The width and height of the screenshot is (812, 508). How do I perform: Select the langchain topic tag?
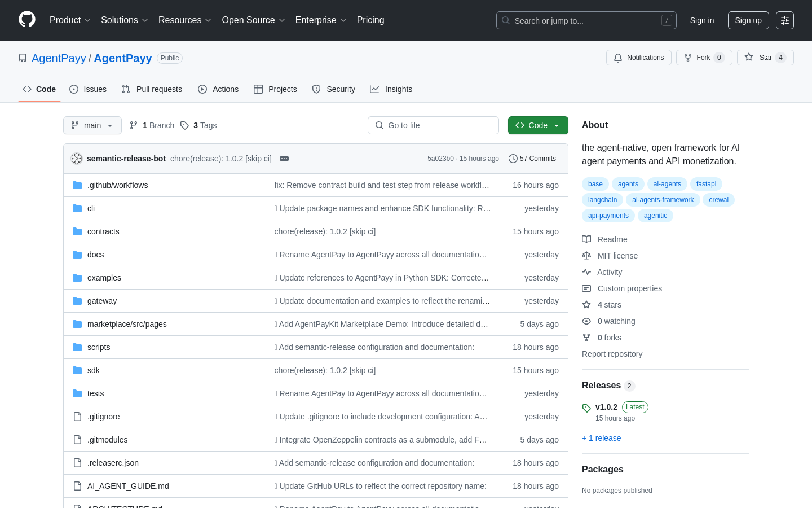point(602,200)
